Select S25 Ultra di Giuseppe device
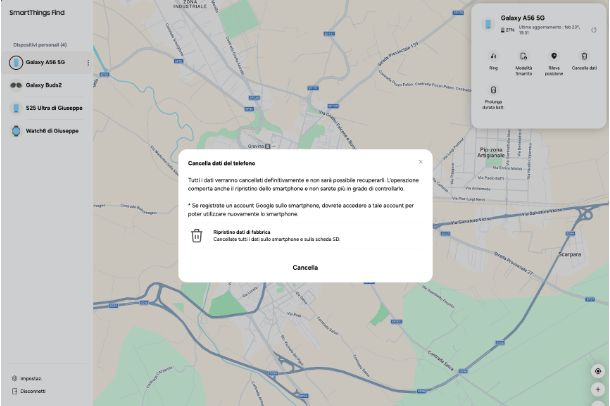The height and width of the screenshot is (406, 610). pos(46,108)
